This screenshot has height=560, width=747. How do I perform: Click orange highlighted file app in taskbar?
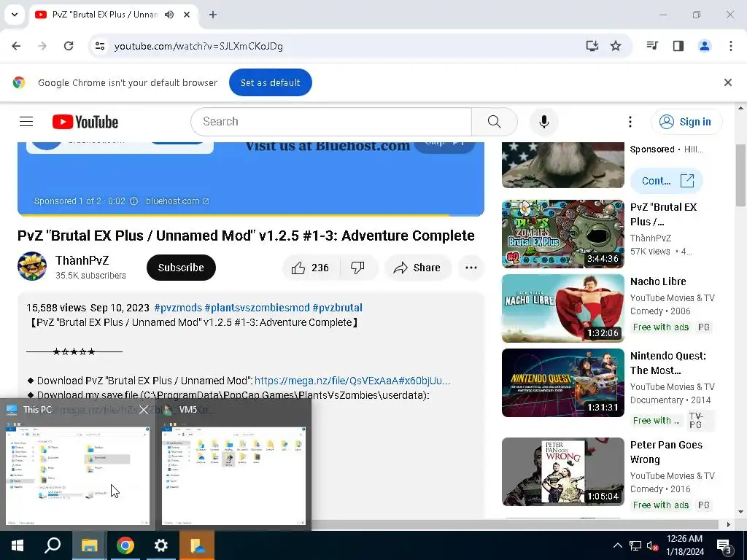[197, 545]
